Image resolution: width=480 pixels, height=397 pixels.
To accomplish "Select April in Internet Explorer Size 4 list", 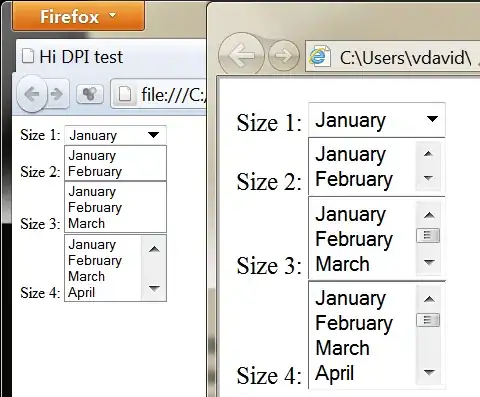I will 335,373.
